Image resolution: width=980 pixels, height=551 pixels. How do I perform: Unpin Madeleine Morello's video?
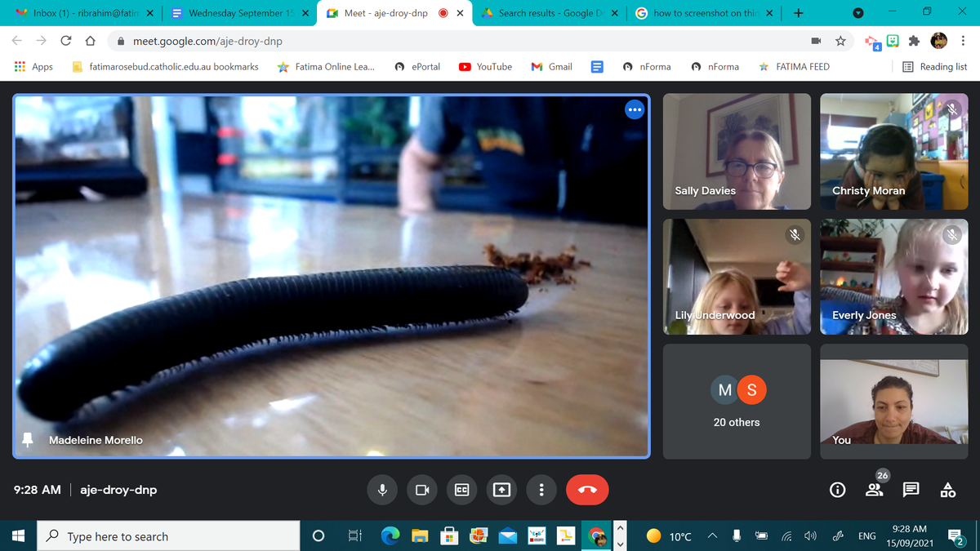click(x=28, y=440)
